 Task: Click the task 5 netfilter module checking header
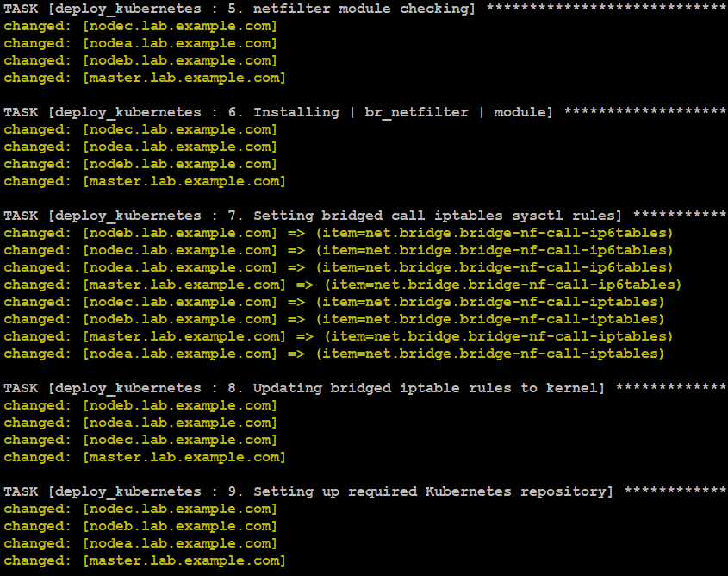pos(365,9)
